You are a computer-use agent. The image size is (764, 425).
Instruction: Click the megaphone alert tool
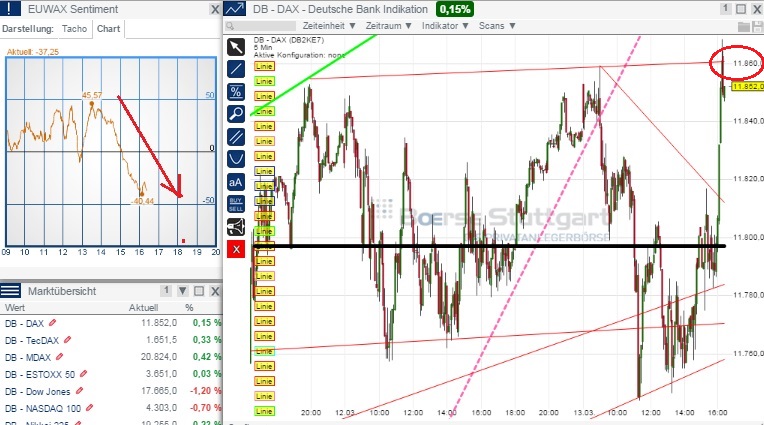(x=236, y=228)
